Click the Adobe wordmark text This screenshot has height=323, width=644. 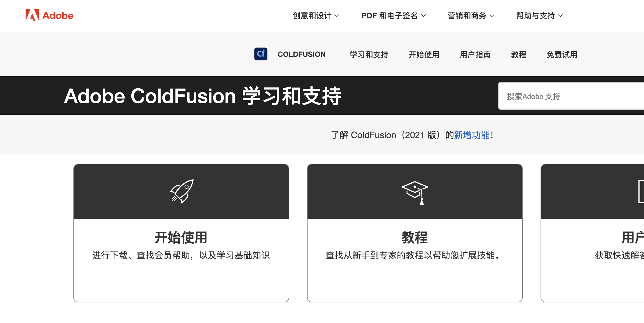click(x=58, y=16)
